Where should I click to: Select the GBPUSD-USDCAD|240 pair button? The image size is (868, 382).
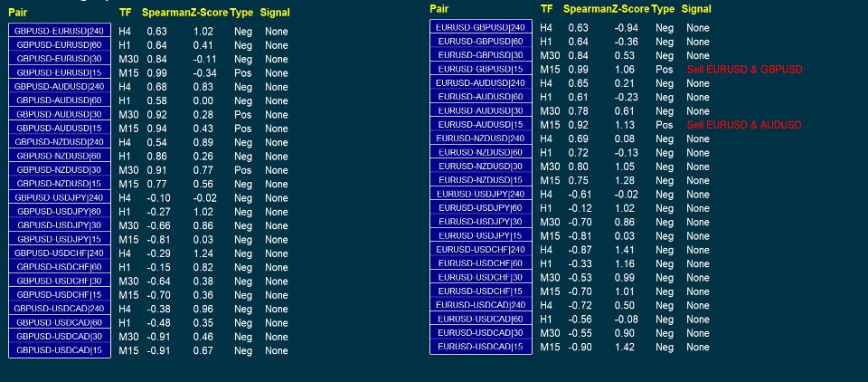[60, 309]
